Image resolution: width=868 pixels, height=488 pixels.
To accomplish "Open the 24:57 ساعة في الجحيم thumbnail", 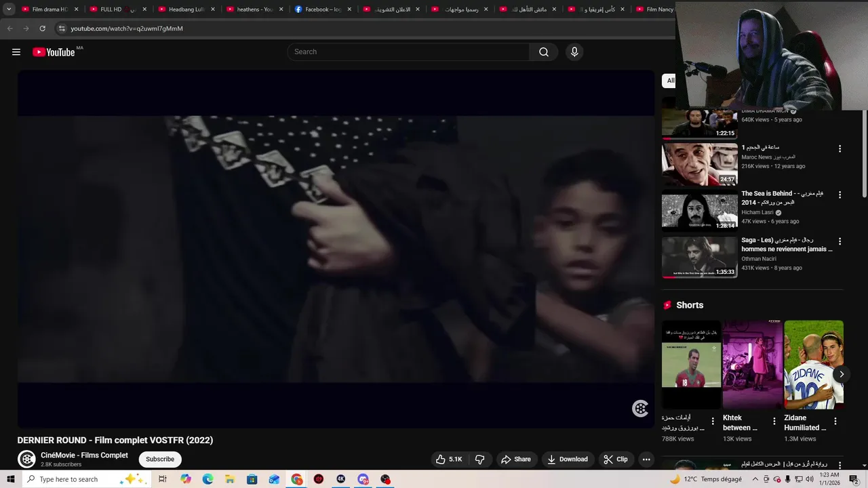I will click(699, 164).
